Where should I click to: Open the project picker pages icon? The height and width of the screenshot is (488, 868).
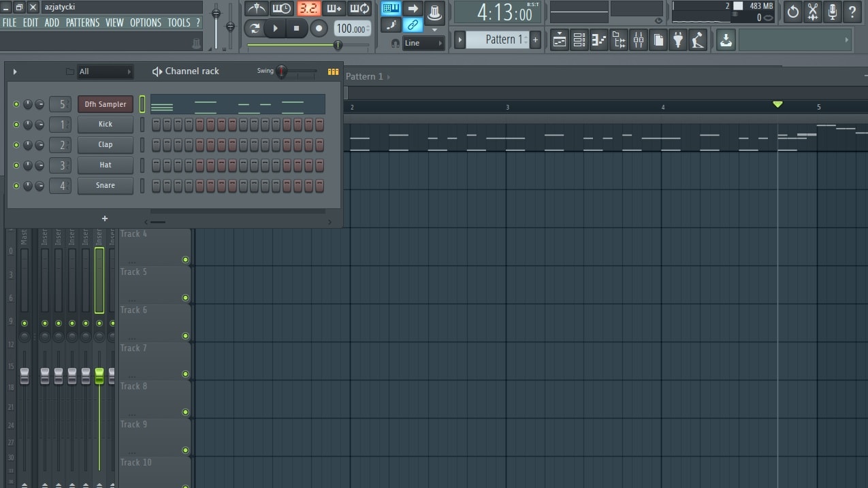pyautogui.click(x=658, y=40)
